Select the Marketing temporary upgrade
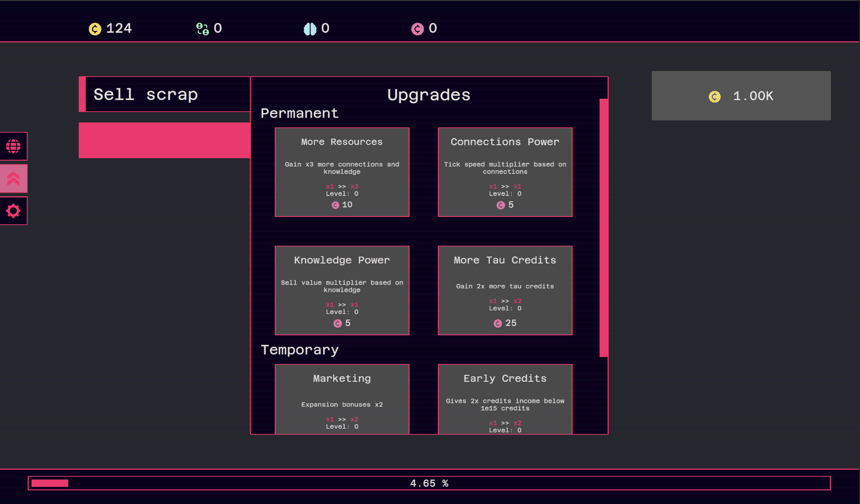This screenshot has height=504, width=860. pyautogui.click(x=342, y=399)
